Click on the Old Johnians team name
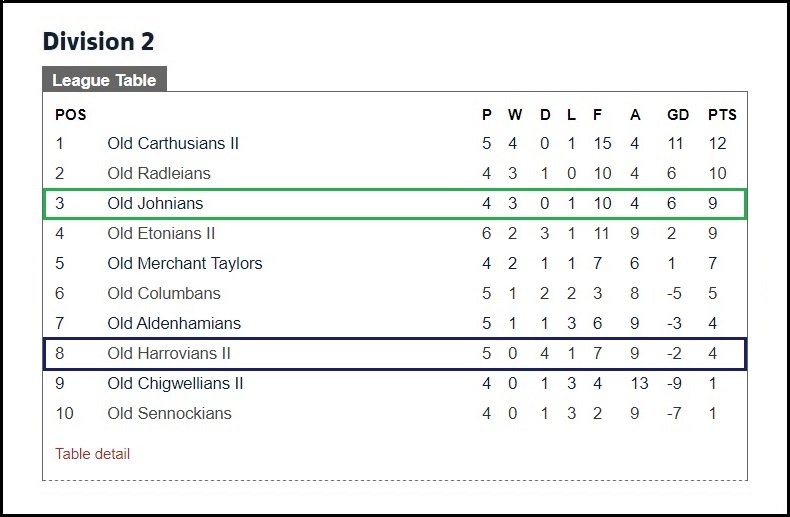Viewport: 790px width, 517px height. [x=155, y=203]
